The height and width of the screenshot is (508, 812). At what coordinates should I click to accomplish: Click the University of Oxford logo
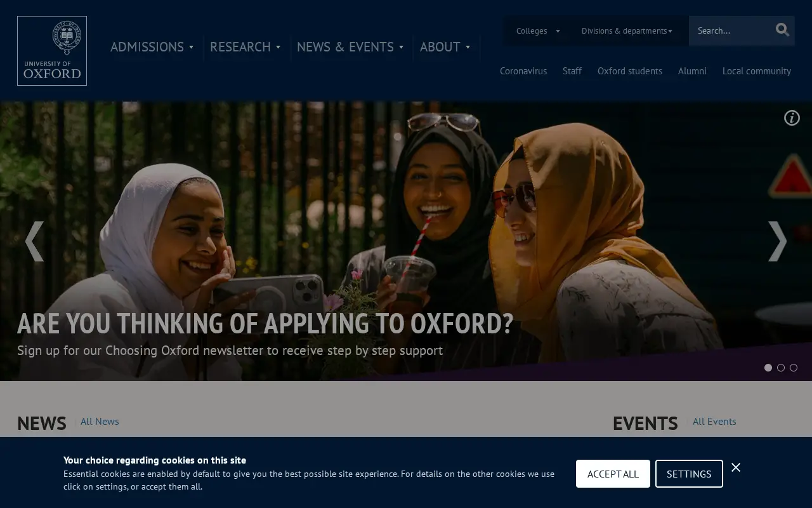coord(52,51)
